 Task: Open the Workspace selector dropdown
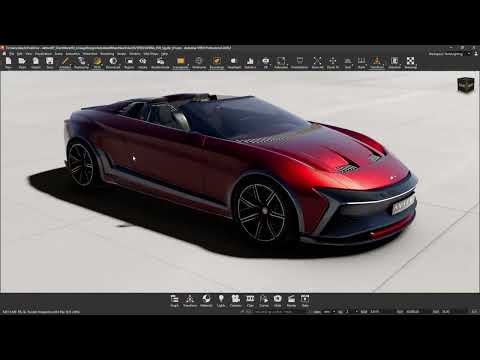[449, 54]
